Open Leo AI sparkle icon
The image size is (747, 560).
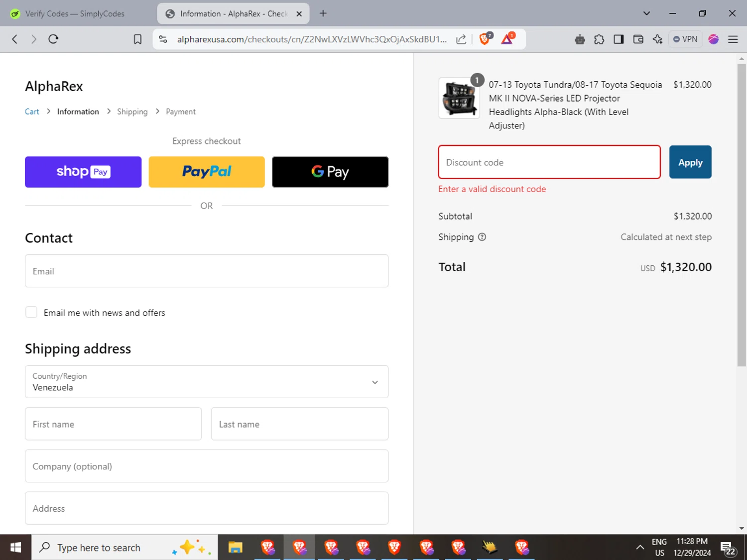click(x=657, y=39)
